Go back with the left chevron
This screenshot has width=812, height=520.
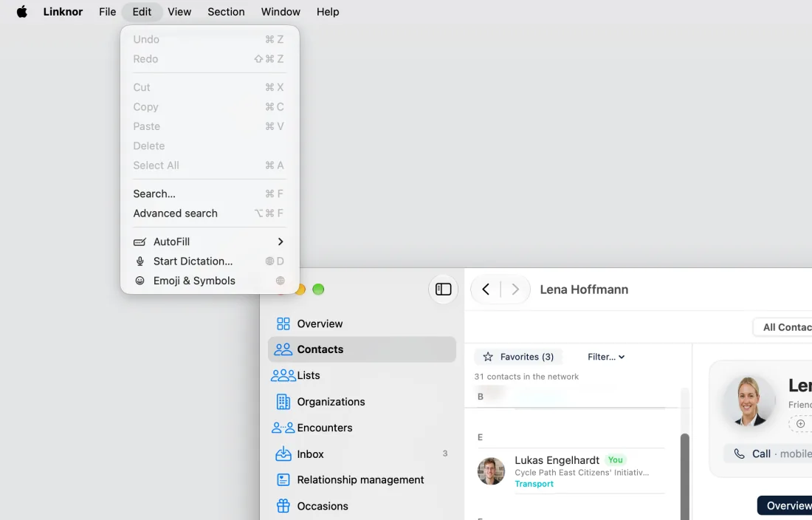486,289
